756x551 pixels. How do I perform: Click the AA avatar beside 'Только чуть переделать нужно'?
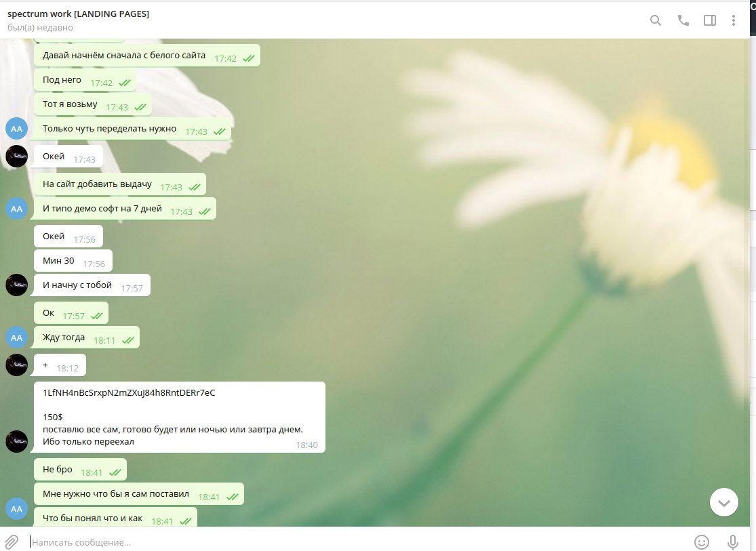(16, 129)
